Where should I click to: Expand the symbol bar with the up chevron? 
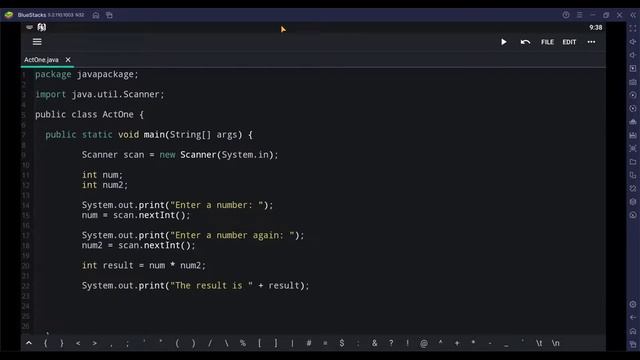(x=29, y=343)
